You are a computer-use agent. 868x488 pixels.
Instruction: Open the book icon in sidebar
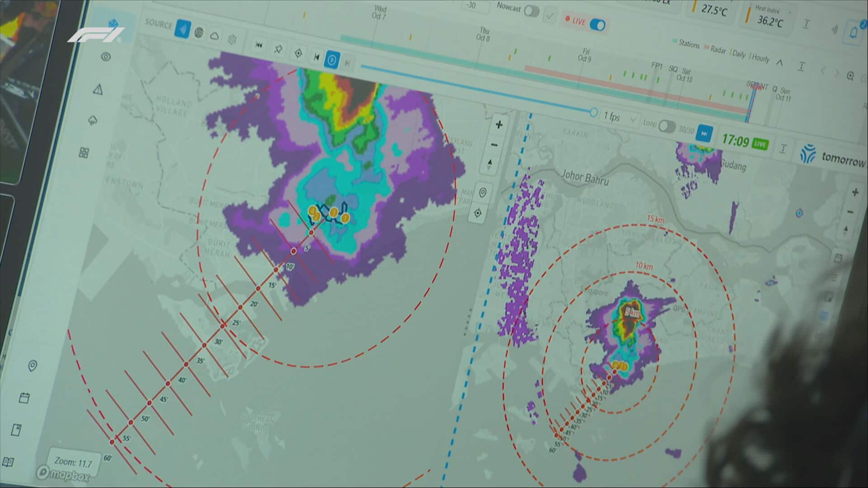[x=8, y=462]
